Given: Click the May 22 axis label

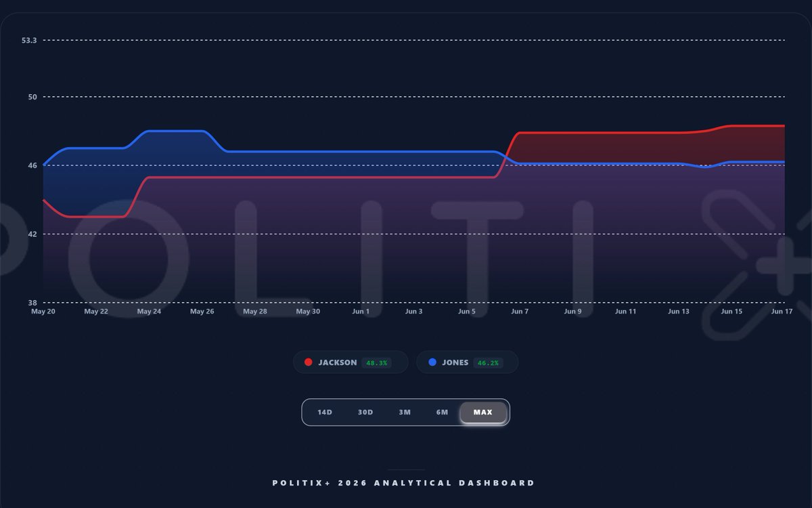Looking at the screenshot, I should (x=96, y=312).
